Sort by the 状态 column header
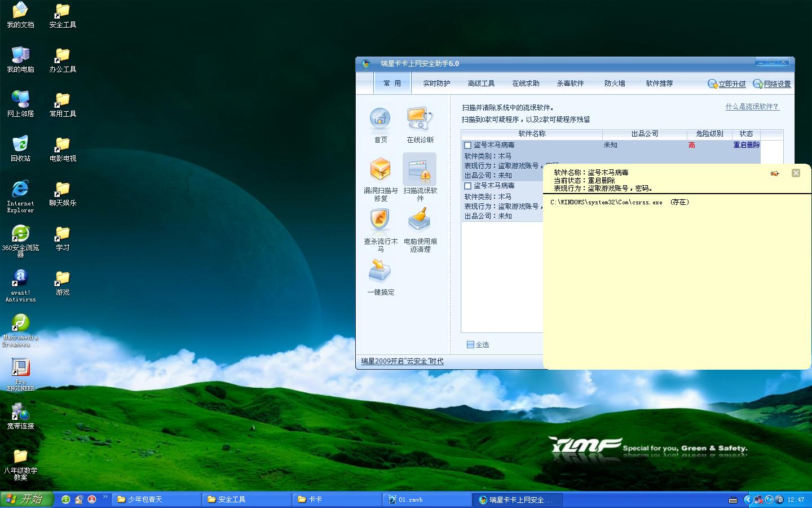 pos(747,134)
